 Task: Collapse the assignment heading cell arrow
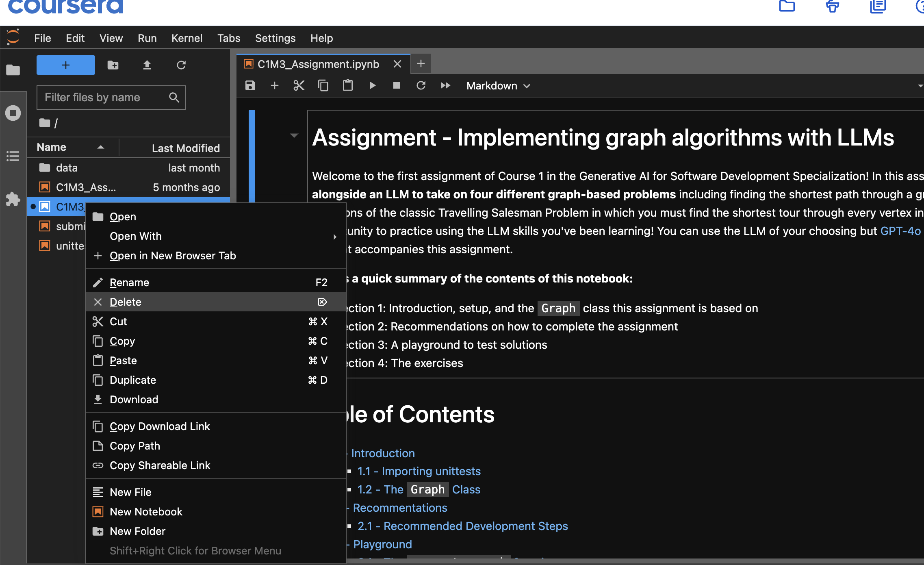pos(294,135)
